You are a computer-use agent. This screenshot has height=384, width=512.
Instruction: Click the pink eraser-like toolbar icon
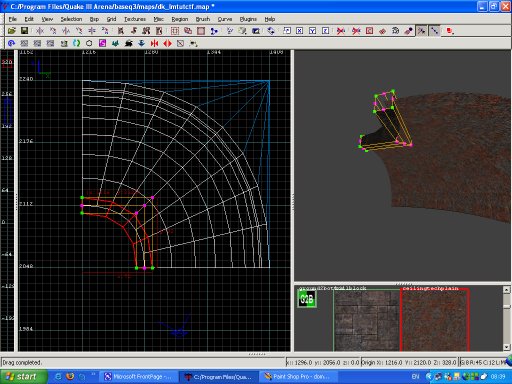coord(409,31)
